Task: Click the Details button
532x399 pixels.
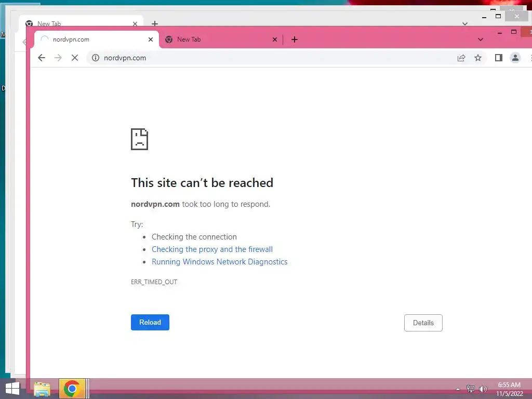Action: (423, 323)
